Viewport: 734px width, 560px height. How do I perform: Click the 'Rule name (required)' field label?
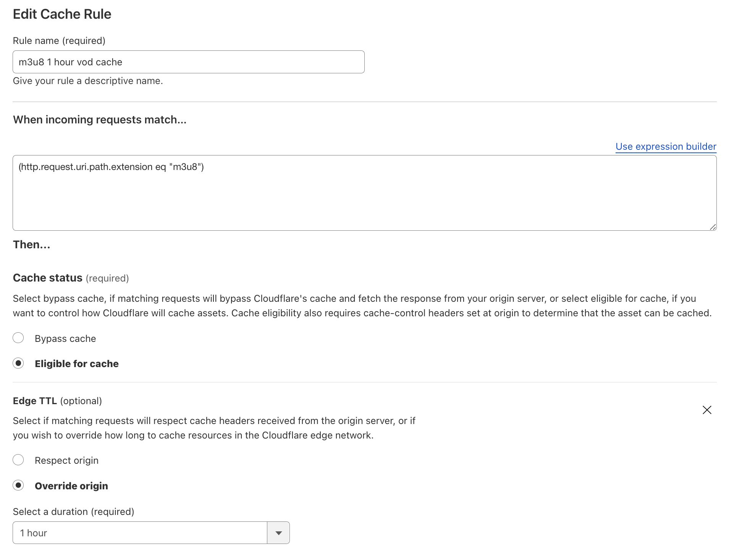pos(59,41)
